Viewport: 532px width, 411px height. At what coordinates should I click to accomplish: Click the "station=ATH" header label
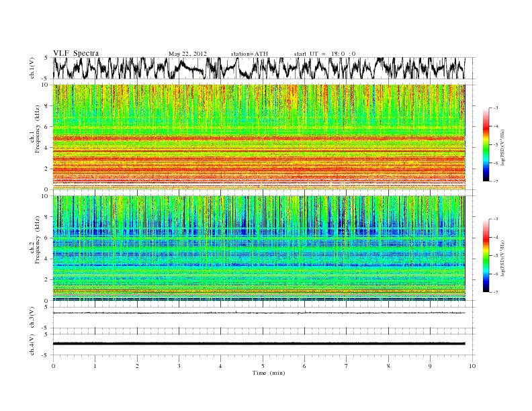point(249,54)
